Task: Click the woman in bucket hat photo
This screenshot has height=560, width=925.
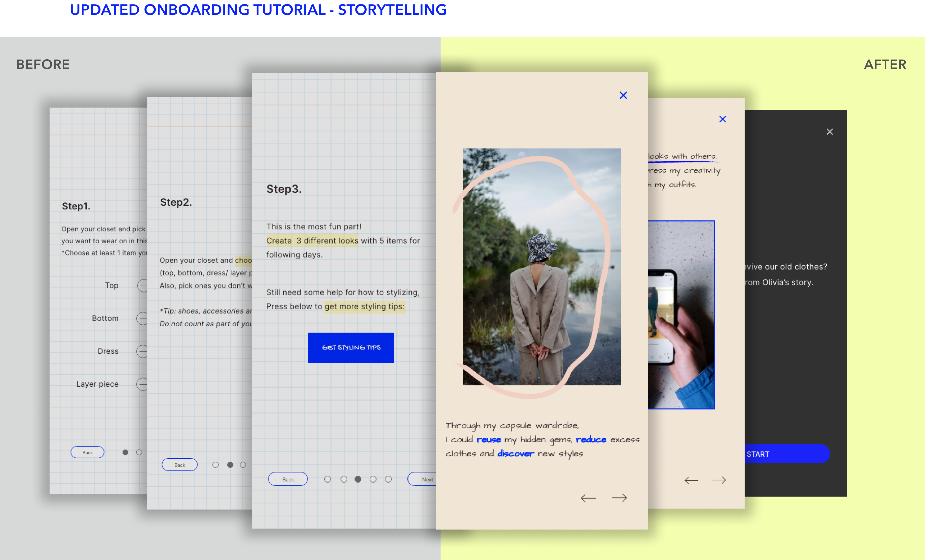Action: [x=541, y=267]
